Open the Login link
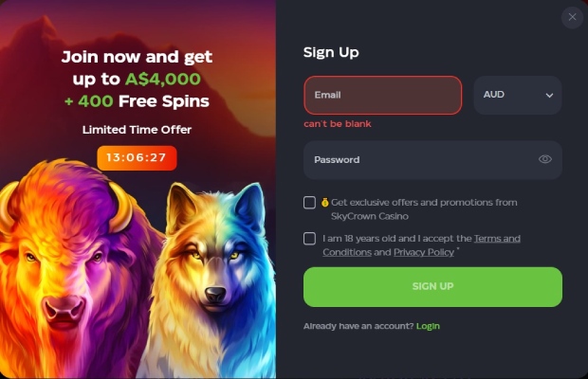Screen dimensions: 588x379 click(428, 326)
